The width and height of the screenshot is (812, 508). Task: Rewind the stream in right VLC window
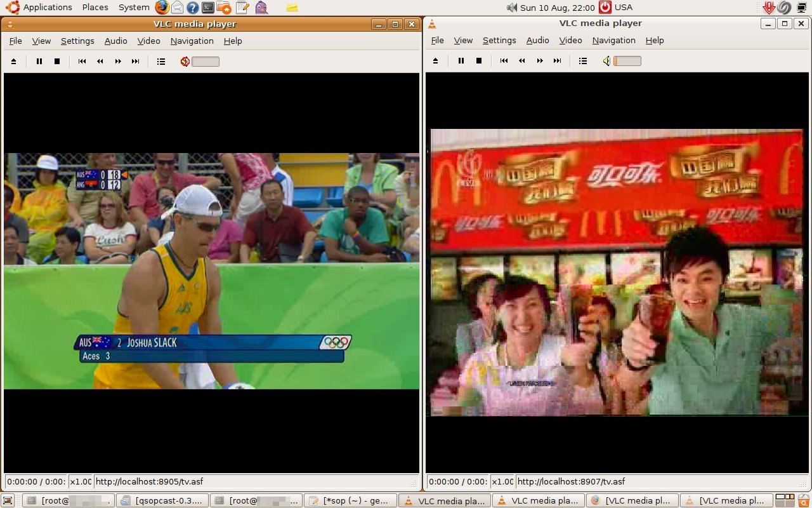click(522, 61)
